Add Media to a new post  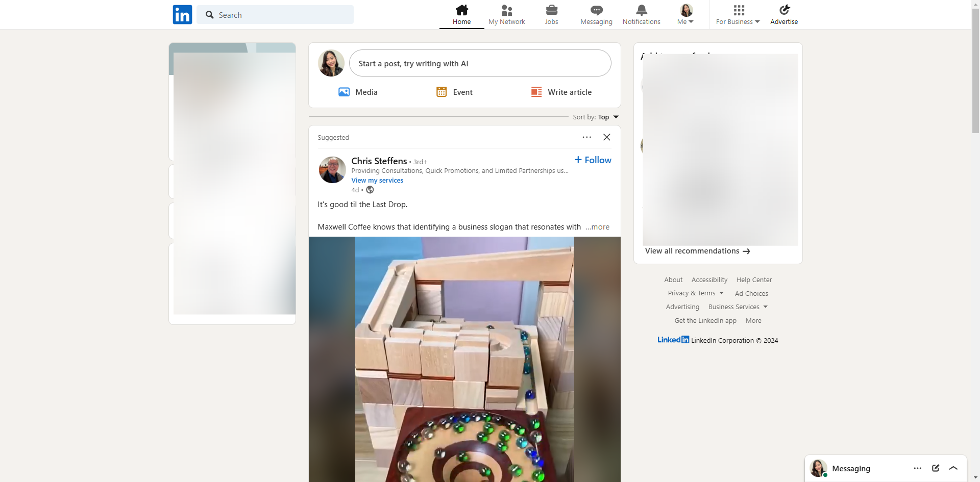pos(358,92)
